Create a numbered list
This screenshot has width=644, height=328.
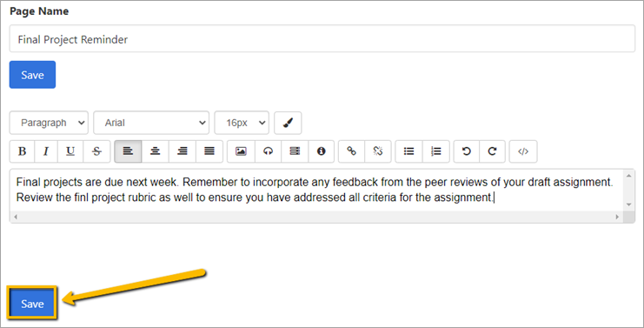coord(436,151)
